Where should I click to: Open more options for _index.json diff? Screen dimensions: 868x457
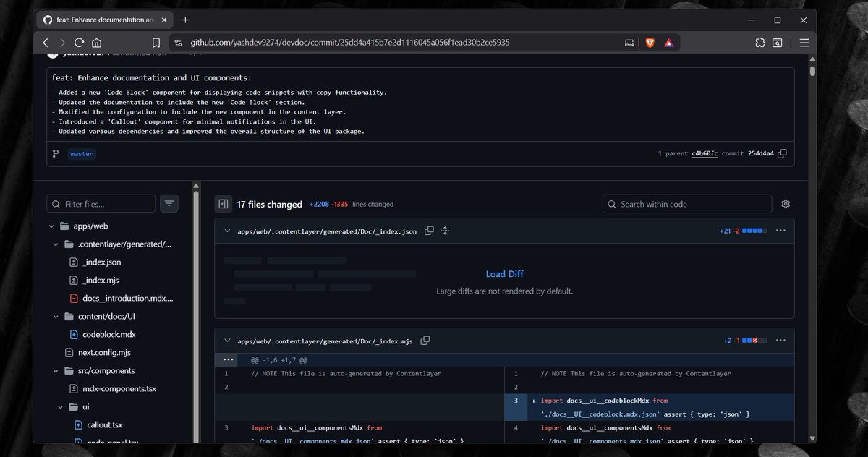(x=780, y=231)
